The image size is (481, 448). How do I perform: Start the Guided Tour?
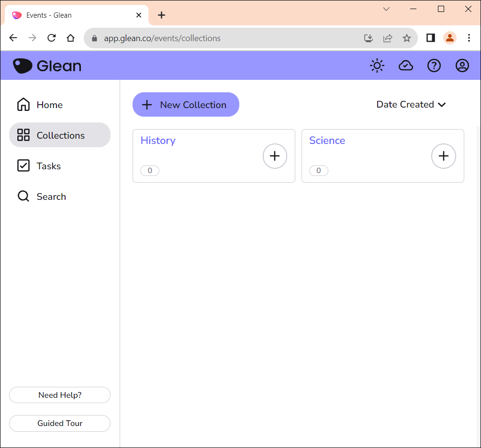pyautogui.click(x=60, y=423)
